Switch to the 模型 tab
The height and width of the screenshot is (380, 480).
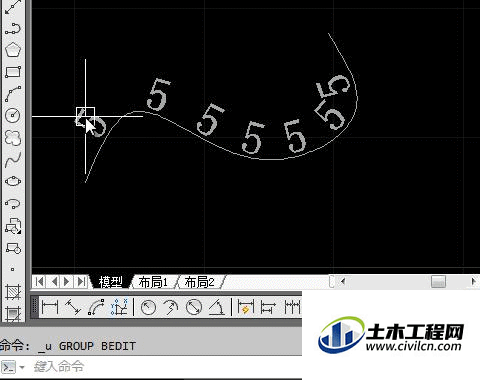[111, 282]
